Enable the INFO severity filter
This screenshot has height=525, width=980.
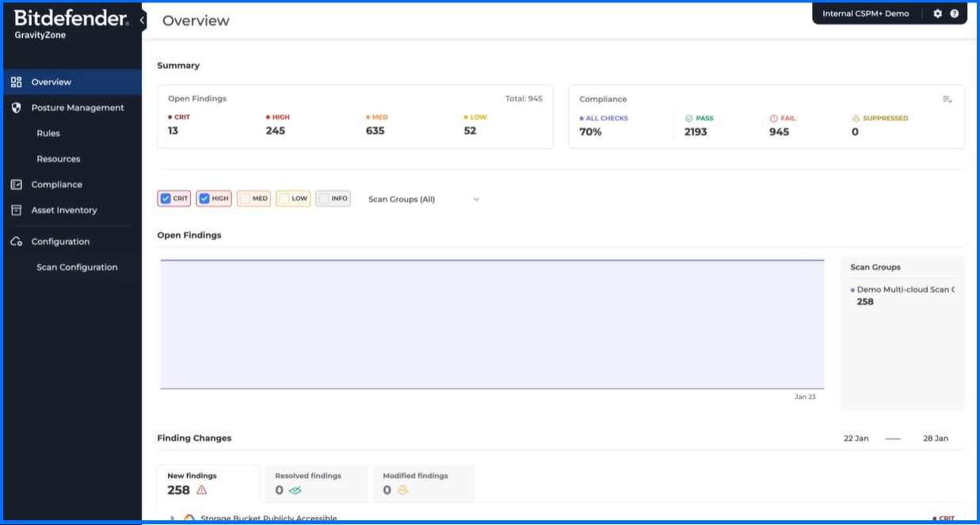323,199
